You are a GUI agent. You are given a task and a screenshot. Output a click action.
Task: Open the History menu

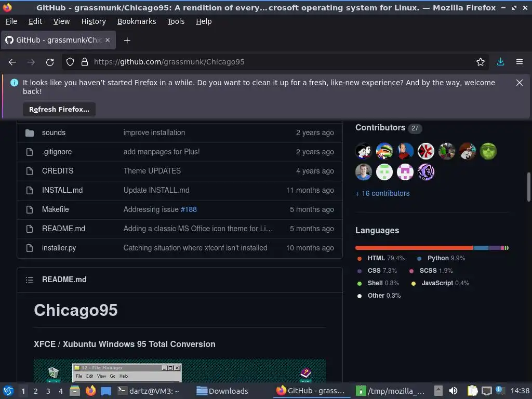tap(94, 21)
